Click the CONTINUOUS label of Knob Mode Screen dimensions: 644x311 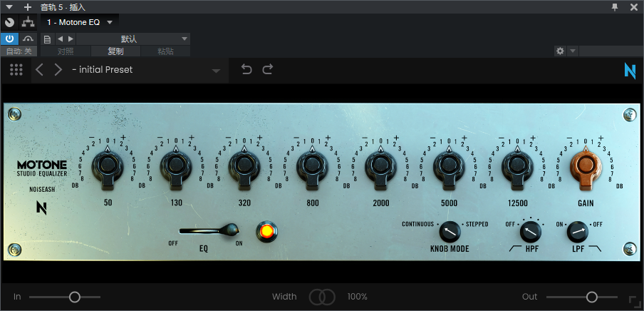(x=417, y=224)
